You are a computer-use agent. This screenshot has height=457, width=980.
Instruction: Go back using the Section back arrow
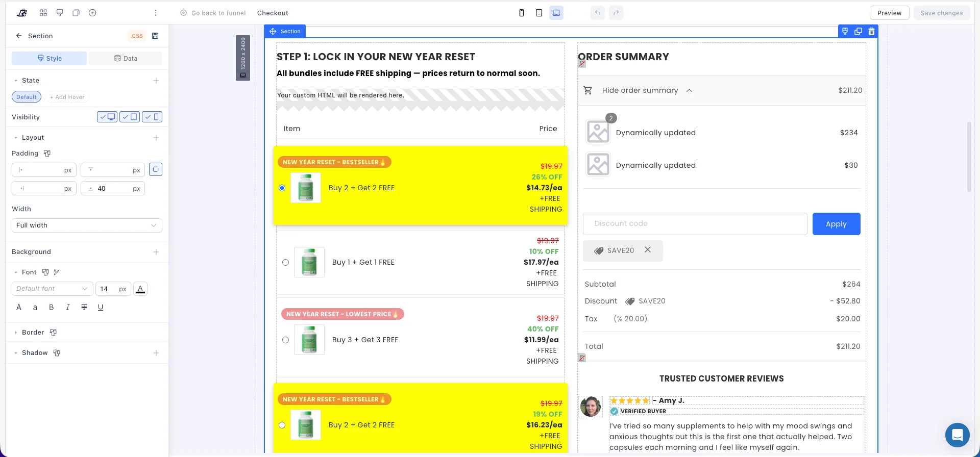(x=19, y=36)
